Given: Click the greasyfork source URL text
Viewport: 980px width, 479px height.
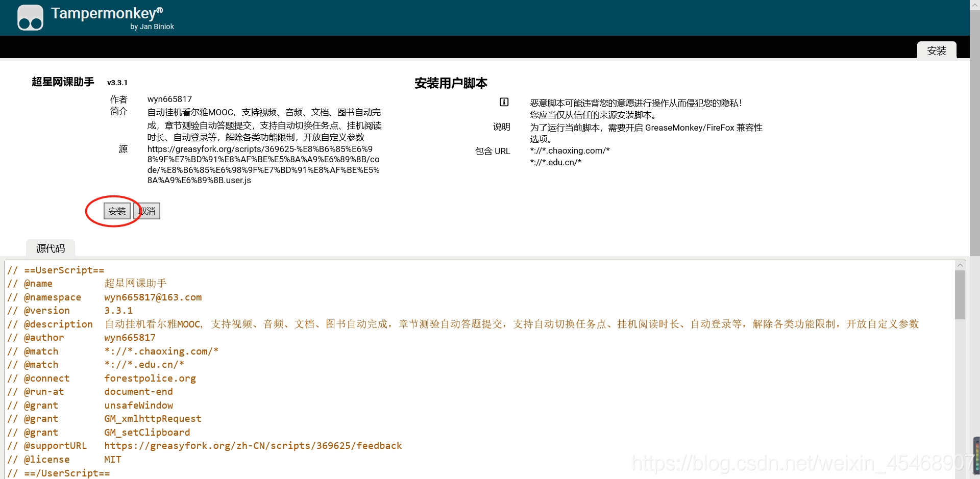Looking at the screenshot, I should point(263,164).
